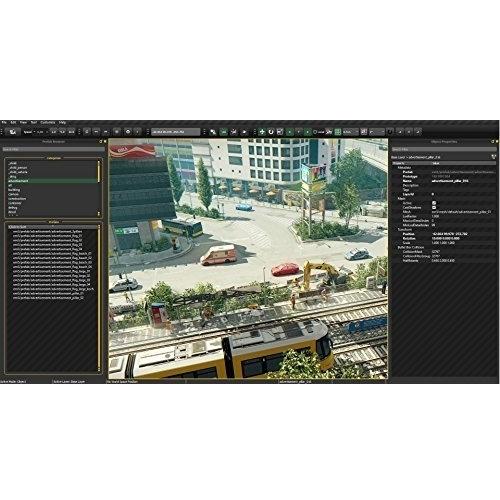The width and height of the screenshot is (500, 500).
Task: Toggle the first green axis button after Scale
Action: click(x=290, y=132)
